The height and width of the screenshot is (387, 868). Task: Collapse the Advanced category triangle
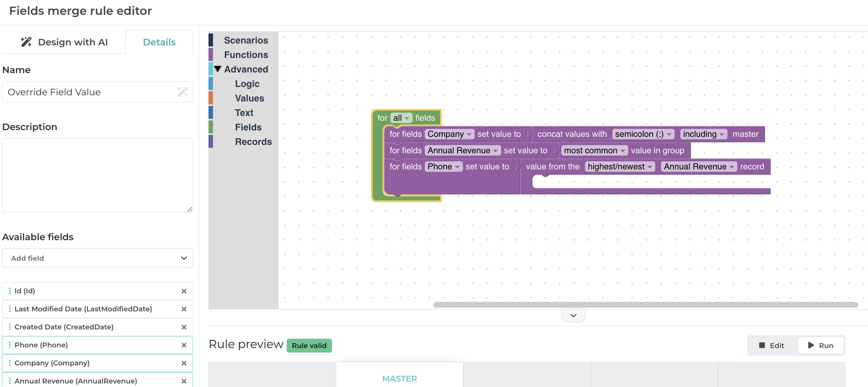tap(218, 69)
